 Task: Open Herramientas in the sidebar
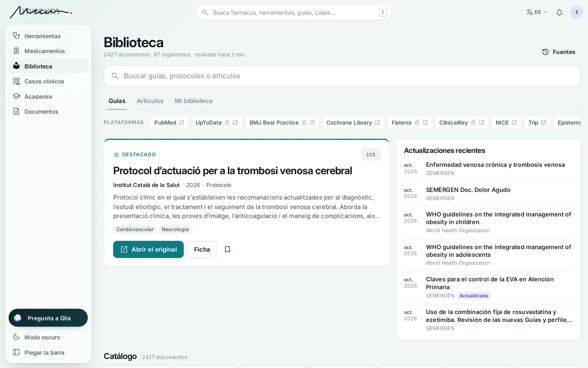[x=48, y=36]
